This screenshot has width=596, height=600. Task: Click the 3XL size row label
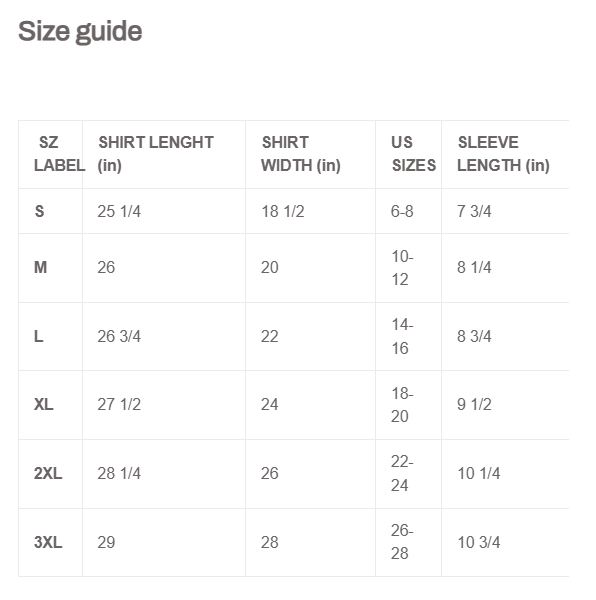[48, 542]
